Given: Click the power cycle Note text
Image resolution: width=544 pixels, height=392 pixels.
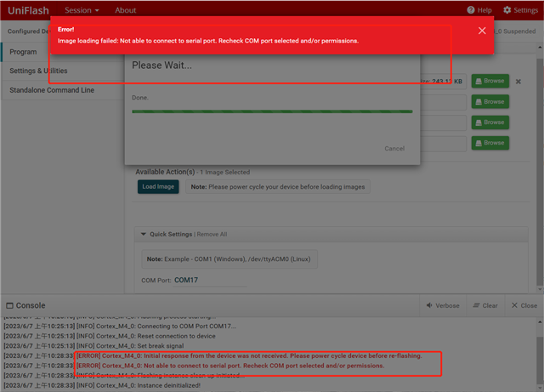Looking at the screenshot, I should point(278,187).
